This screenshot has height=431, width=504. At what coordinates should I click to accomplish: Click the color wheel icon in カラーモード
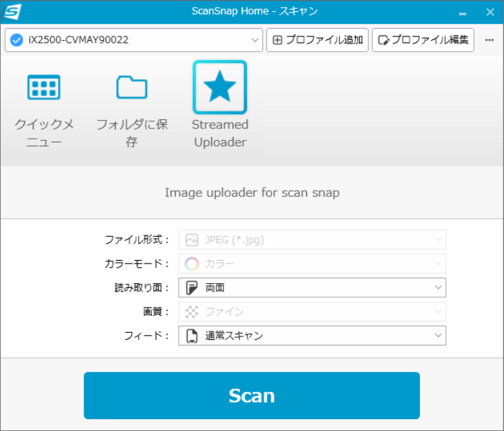pyautogui.click(x=191, y=264)
